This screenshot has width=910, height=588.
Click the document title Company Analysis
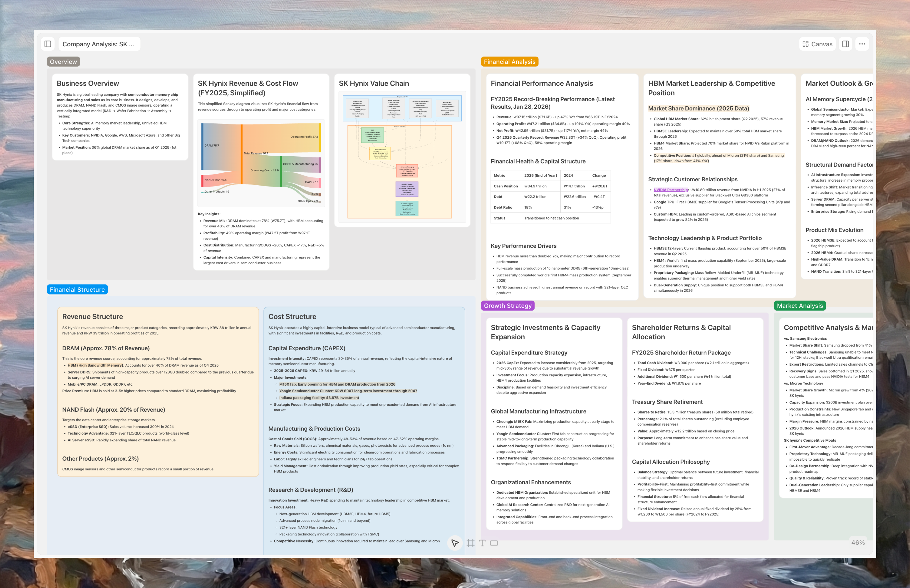(98, 44)
